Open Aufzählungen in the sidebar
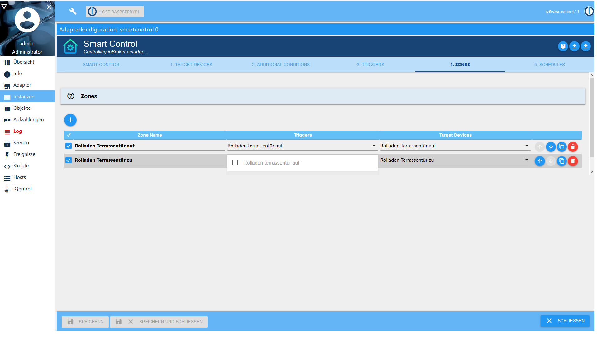 click(27, 120)
